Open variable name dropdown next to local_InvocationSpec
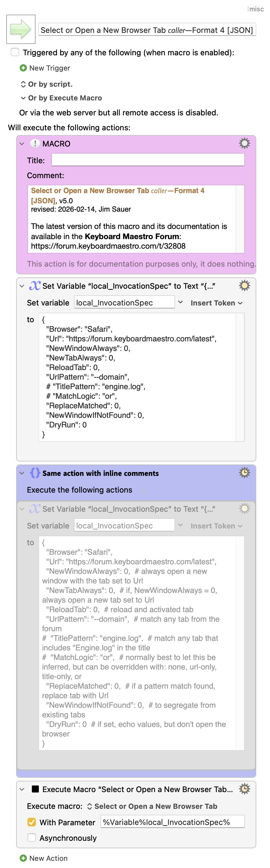 [180, 302]
